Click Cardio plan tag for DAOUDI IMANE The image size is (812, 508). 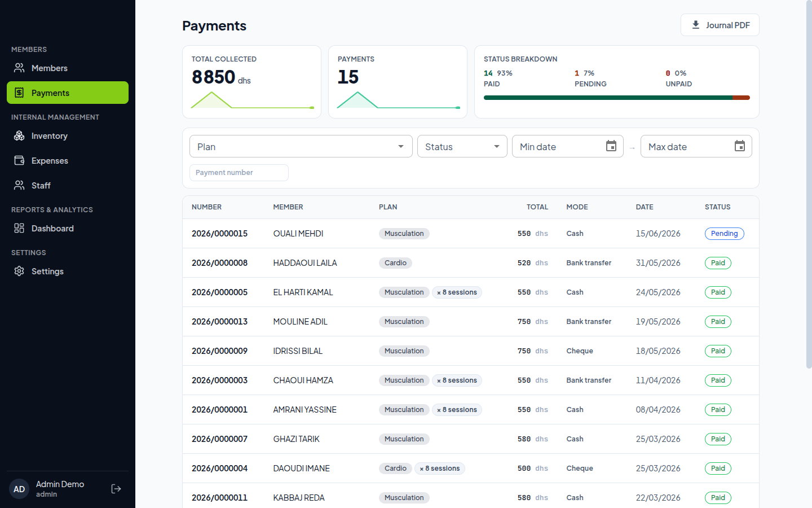tap(395, 468)
